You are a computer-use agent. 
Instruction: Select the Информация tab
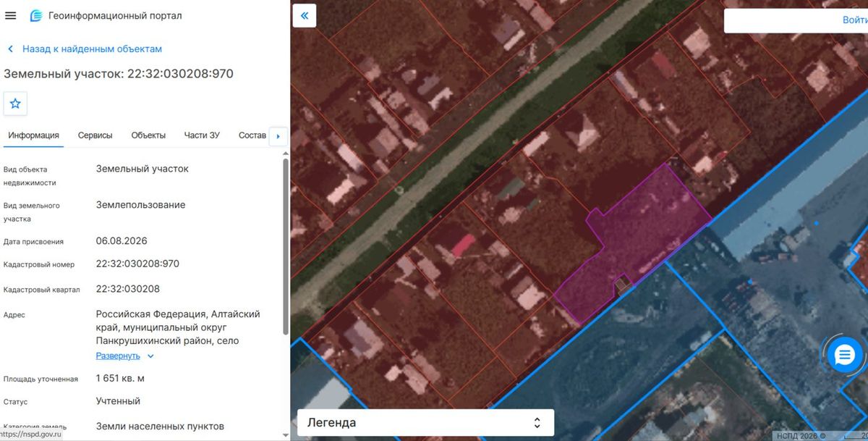(34, 135)
